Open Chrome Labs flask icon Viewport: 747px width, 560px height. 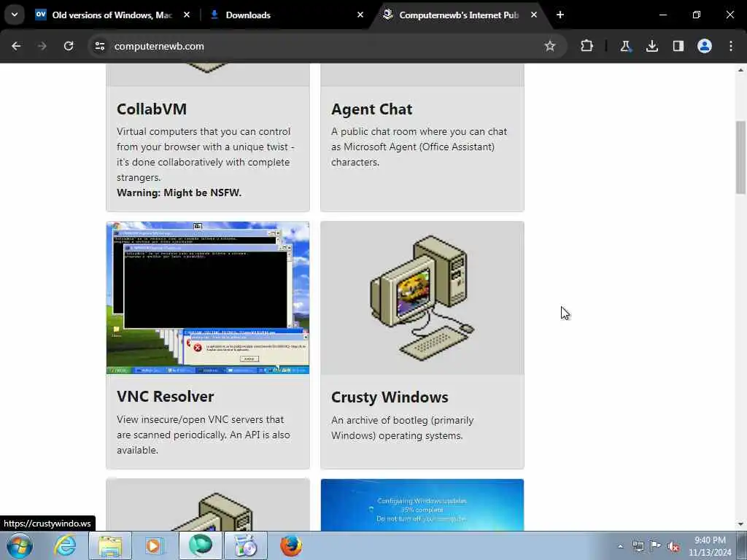click(625, 46)
